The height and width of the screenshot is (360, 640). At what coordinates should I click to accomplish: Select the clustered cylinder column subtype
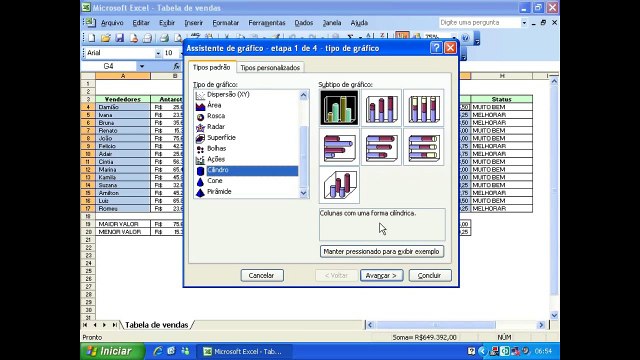339,108
